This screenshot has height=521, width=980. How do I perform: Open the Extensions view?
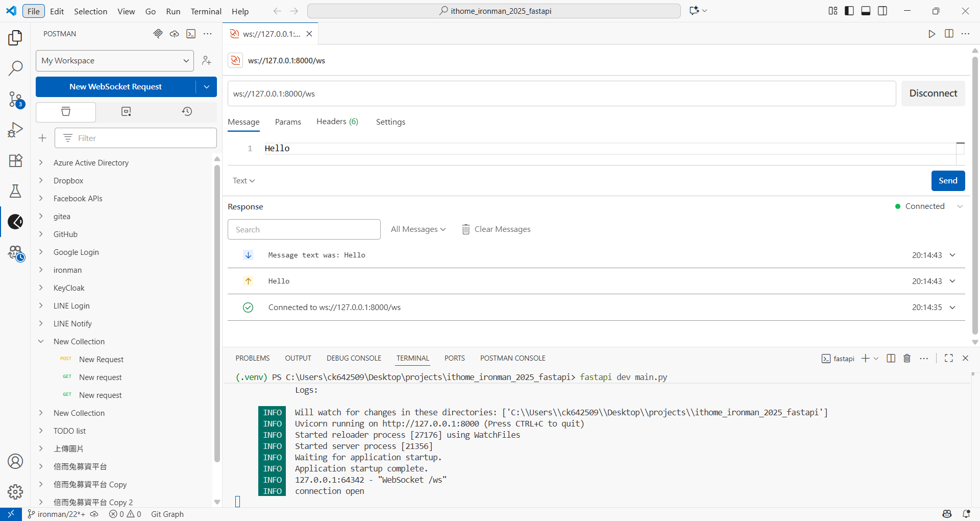coord(15,160)
